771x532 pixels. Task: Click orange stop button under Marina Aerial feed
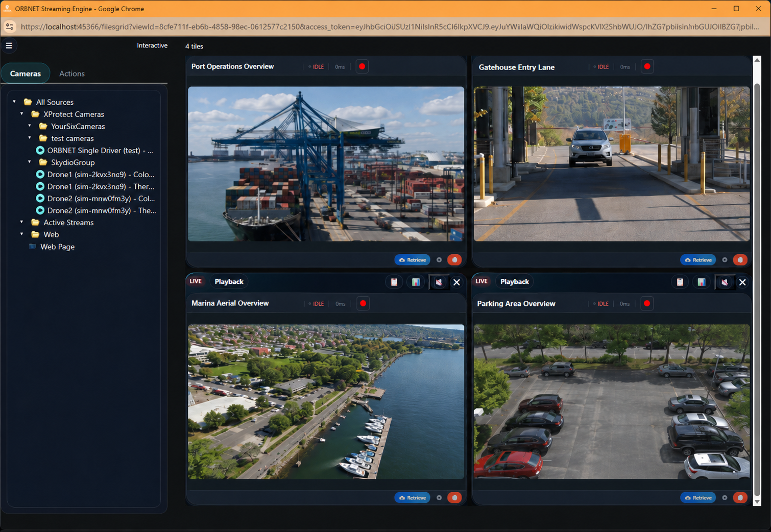454,497
